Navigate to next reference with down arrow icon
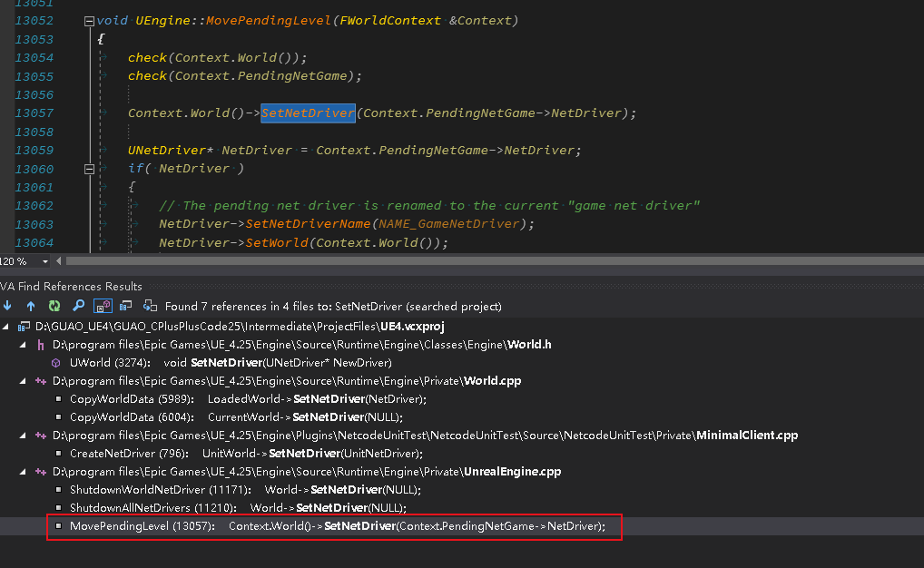 pos(7,306)
